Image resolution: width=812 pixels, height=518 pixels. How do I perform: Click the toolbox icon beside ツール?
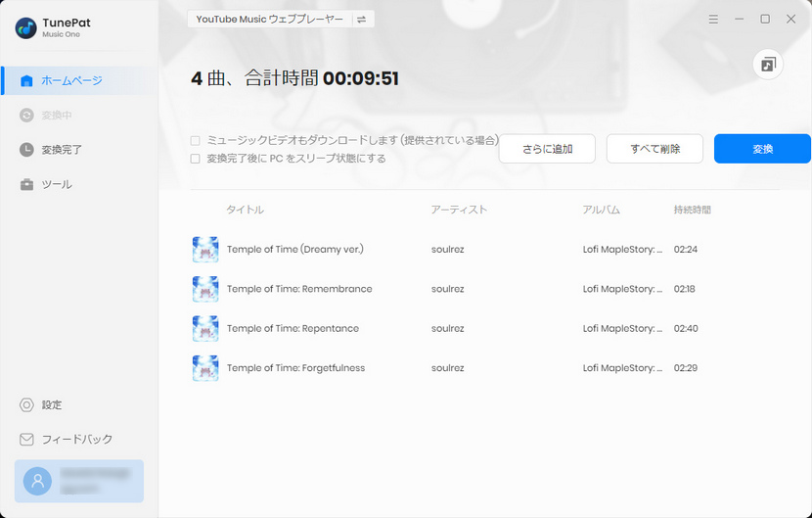tap(26, 184)
